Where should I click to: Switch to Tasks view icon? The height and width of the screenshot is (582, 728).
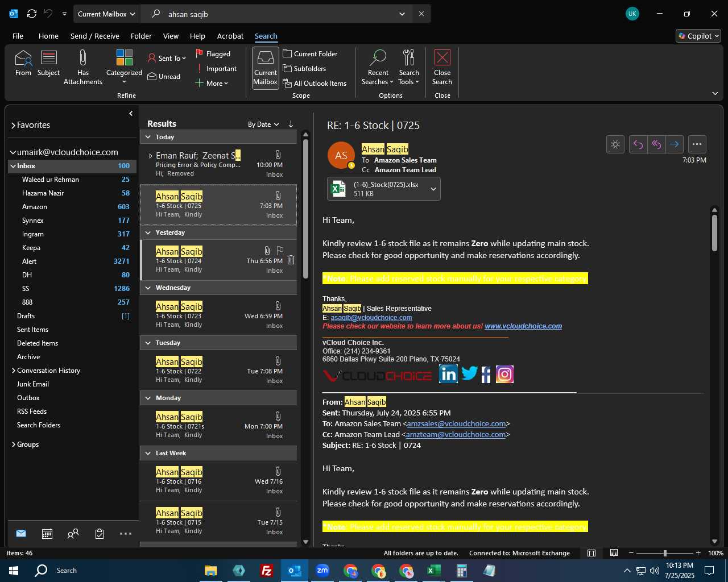pyautogui.click(x=100, y=534)
